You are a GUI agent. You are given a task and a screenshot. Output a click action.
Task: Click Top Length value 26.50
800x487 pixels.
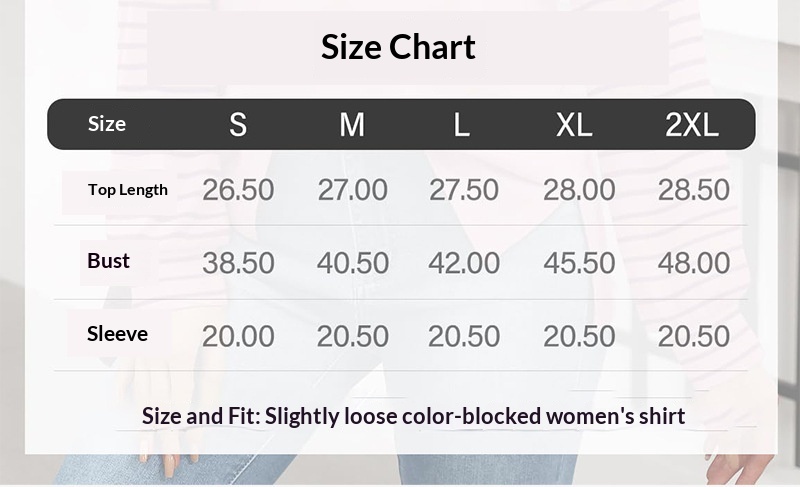238,190
